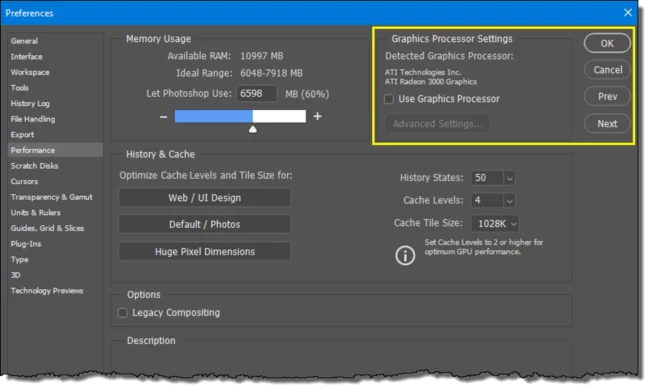Click Available RAM value 10997 MB

pyautogui.click(x=262, y=56)
